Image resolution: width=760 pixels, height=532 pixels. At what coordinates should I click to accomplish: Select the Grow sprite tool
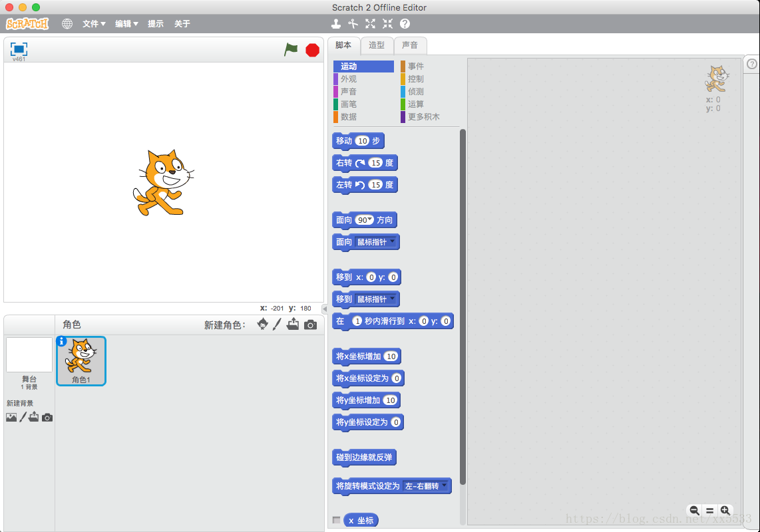370,24
